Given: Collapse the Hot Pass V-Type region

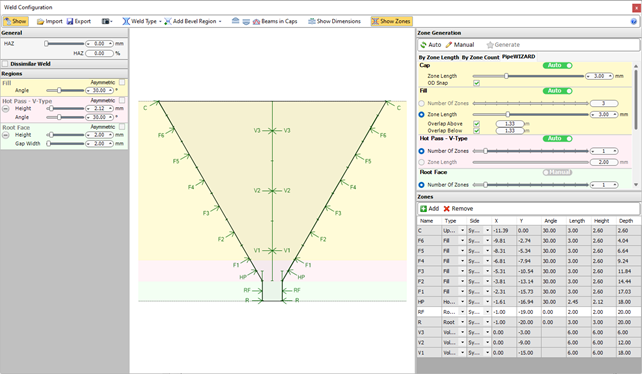Looking at the screenshot, I should click(x=6, y=109).
